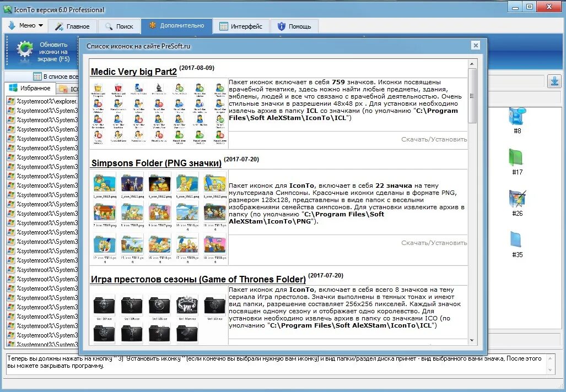Click the Главное tab pencil icon
This screenshot has width=566, height=392.
(59, 26)
